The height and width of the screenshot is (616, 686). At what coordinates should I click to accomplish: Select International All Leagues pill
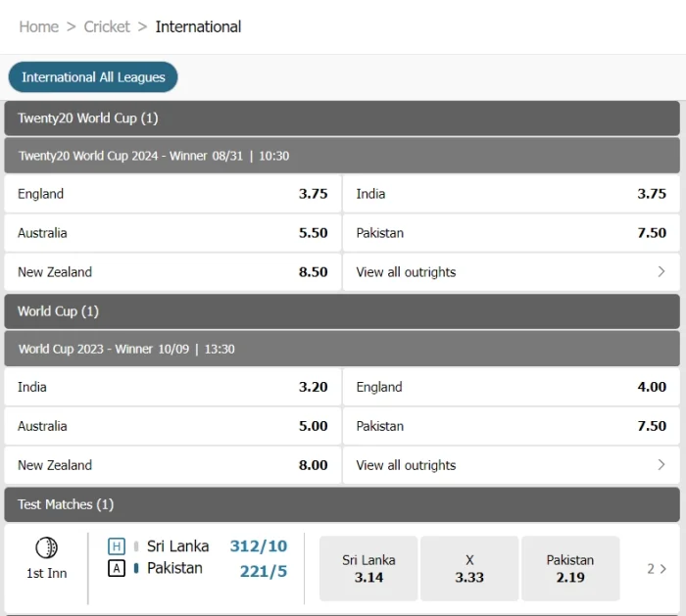pyautogui.click(x=93, y=77)
